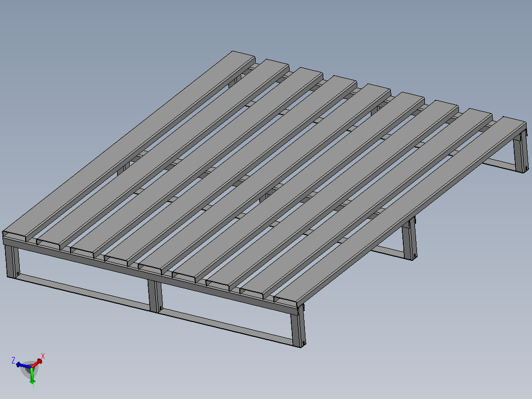
Task: Click the red X axis arrow of the triad
Action: point(37,363)
